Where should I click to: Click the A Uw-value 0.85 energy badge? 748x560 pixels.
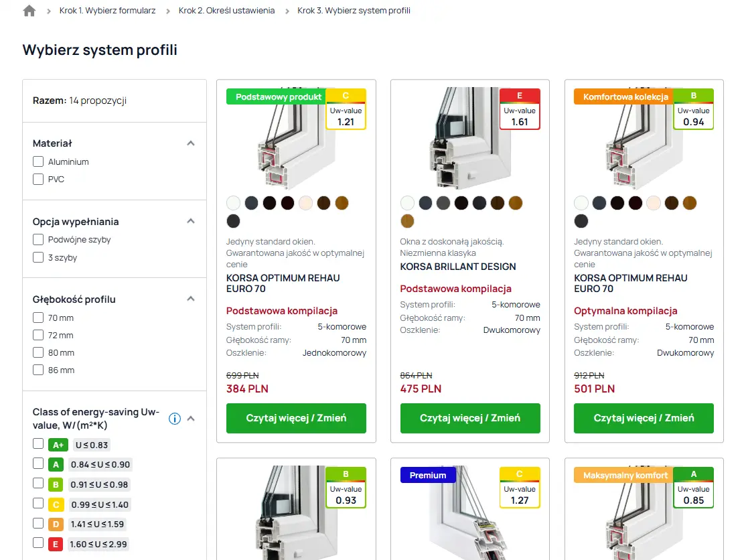click(x=693, y=488)
